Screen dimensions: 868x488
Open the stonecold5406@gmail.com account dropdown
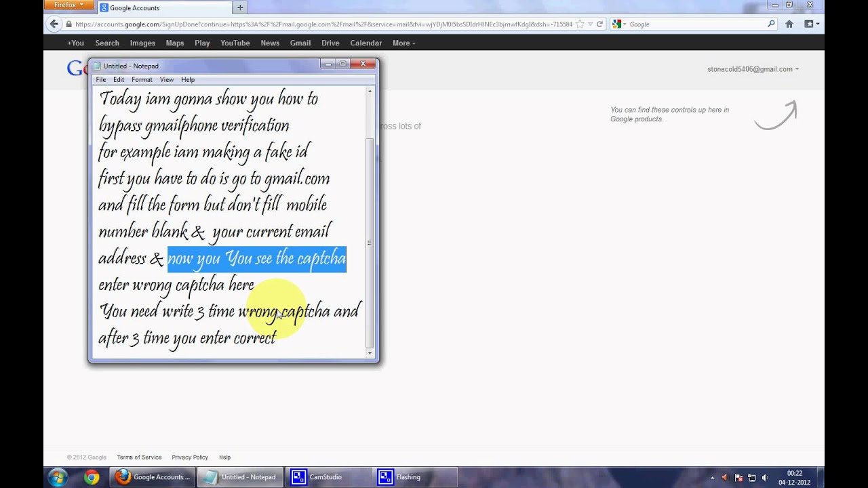pyautogui.click(x=753, y=69)
